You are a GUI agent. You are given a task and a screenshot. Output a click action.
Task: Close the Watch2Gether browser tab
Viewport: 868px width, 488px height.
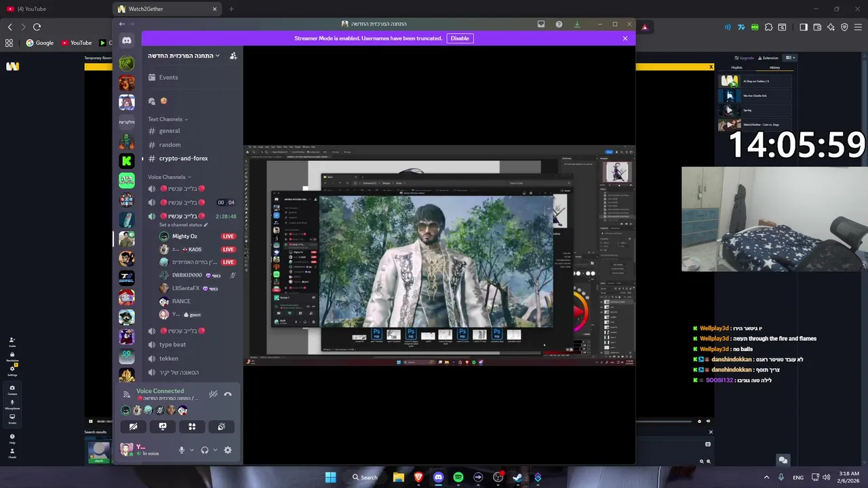(x=215, y=9)
